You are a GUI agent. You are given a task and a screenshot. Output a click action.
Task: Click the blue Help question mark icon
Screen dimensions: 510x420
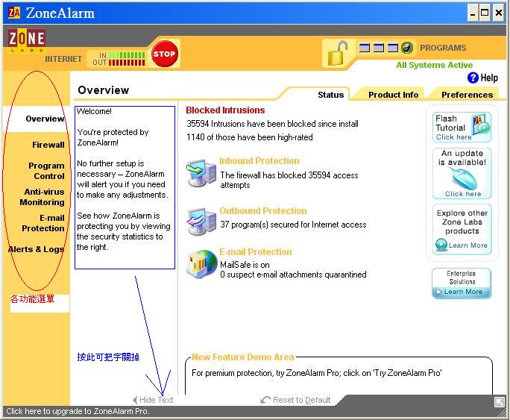[x=473, y=78]
